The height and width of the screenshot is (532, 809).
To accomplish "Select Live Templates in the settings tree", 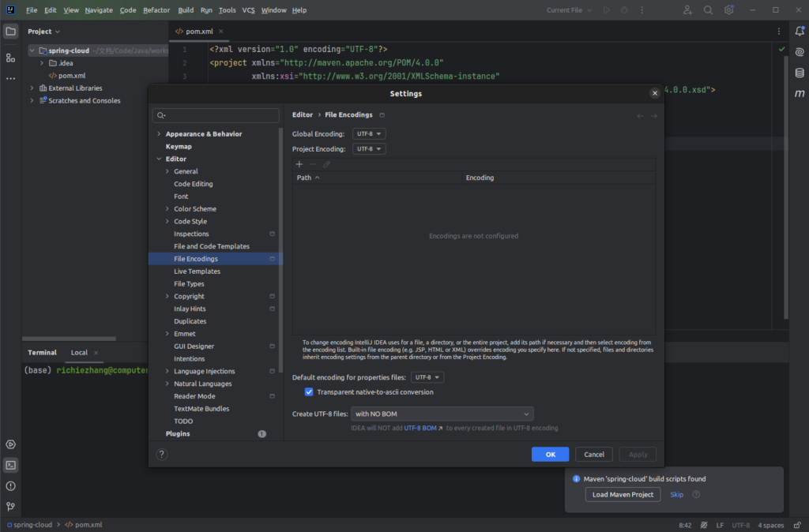I will [x=197, y=272].
